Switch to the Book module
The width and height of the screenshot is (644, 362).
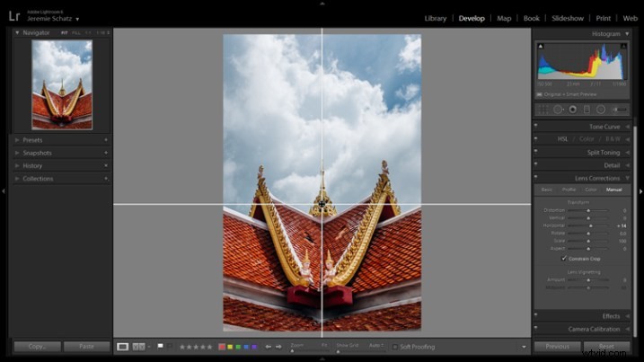[x=532, y=18]
